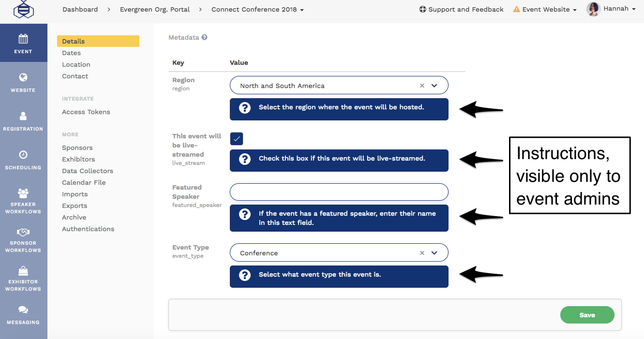Open the Data Collectors menu item

pyautogui.click(x=88, y=171)
